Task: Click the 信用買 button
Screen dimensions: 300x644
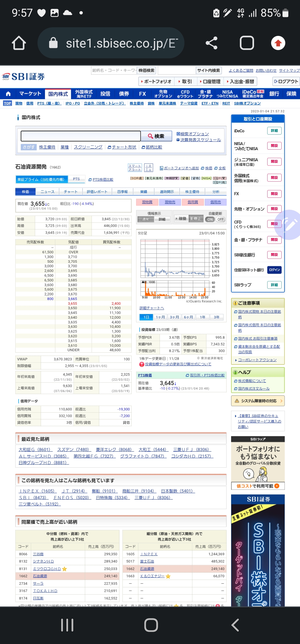Action: 193,202
